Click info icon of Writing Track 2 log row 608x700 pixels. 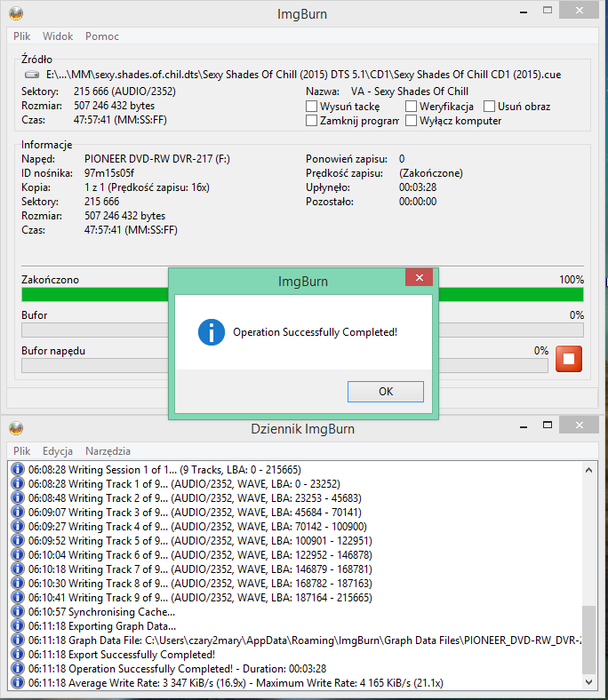[x=18, y=498]
